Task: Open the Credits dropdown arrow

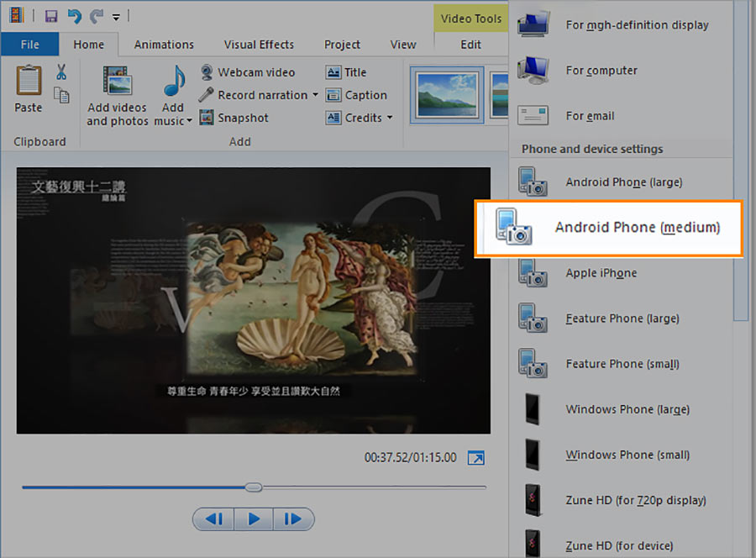Action: point(390,117)
